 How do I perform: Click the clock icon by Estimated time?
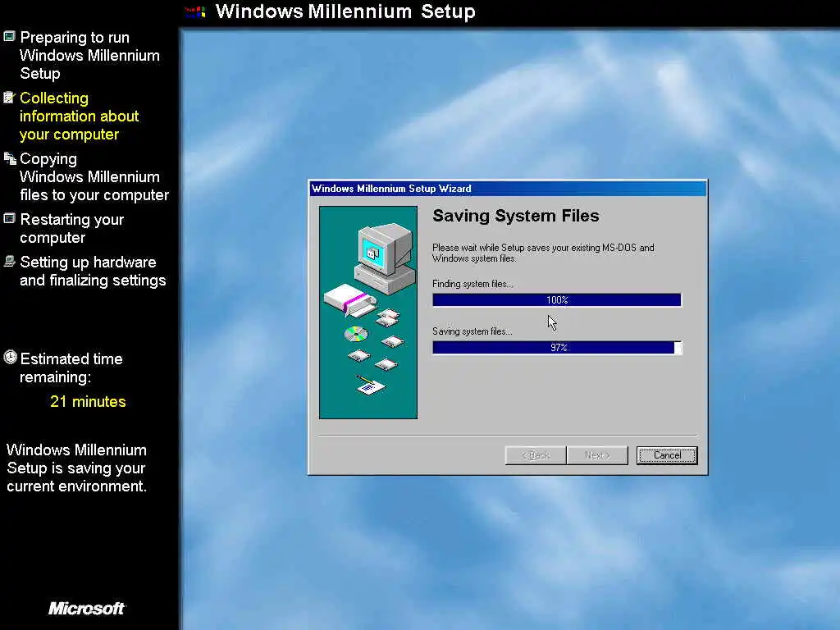10,358
